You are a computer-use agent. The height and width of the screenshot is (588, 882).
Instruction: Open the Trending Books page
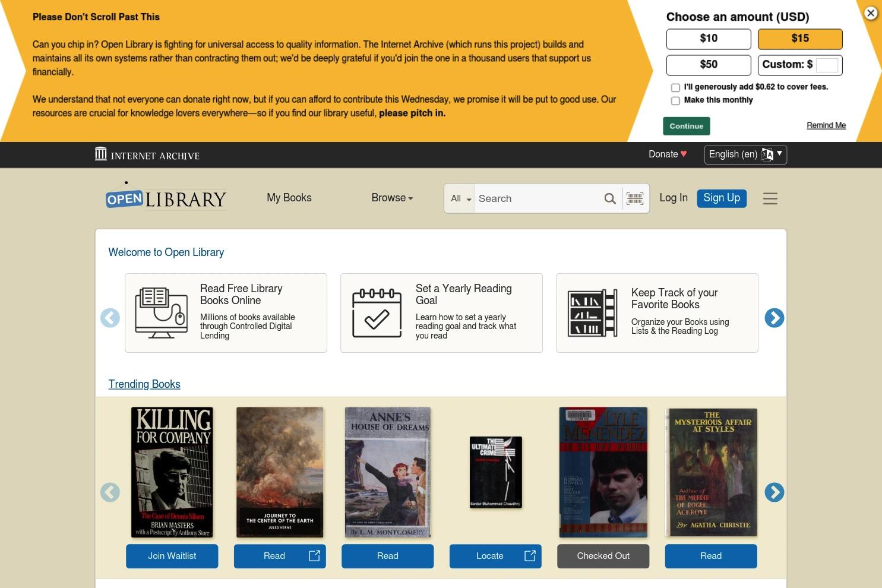click(144, 384)
